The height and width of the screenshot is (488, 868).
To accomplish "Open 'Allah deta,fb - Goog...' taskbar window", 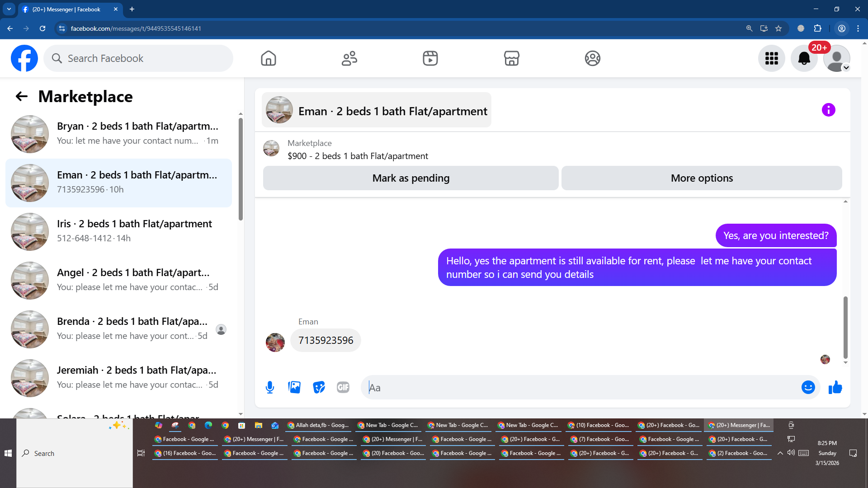I will pos(318,425).
